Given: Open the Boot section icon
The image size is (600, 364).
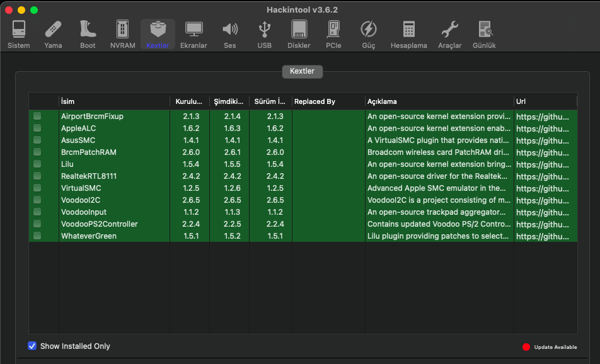Looking at the screenshot, I should pos(88,34).
